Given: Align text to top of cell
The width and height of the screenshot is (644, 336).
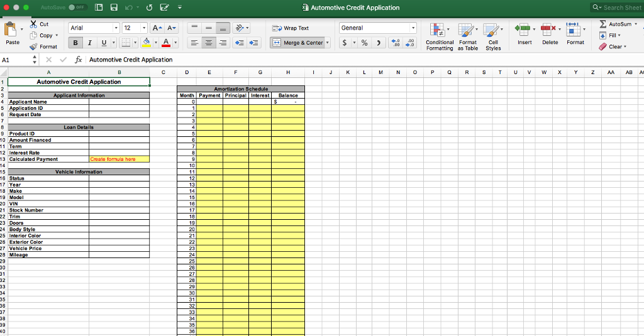Looking at the screenshot, I should point(195,28).
